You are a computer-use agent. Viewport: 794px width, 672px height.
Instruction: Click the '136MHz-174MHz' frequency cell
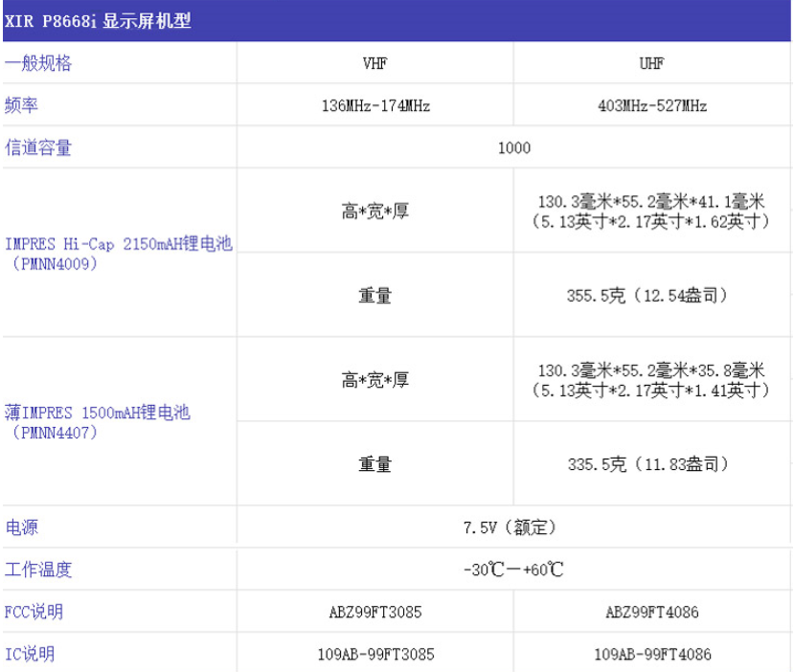(x=375, y=105)
